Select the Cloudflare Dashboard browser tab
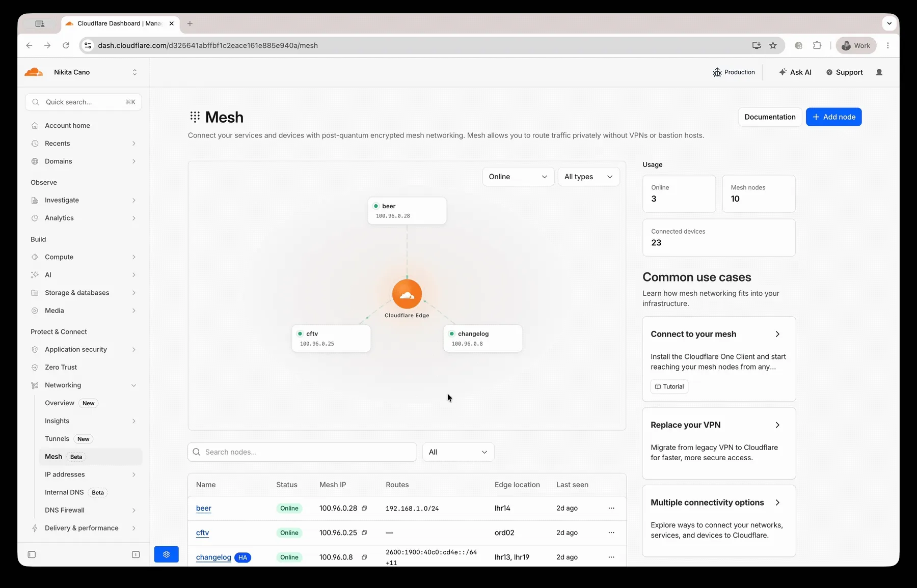Viewport: 917px width, 588px height. (x=120, y=23)
